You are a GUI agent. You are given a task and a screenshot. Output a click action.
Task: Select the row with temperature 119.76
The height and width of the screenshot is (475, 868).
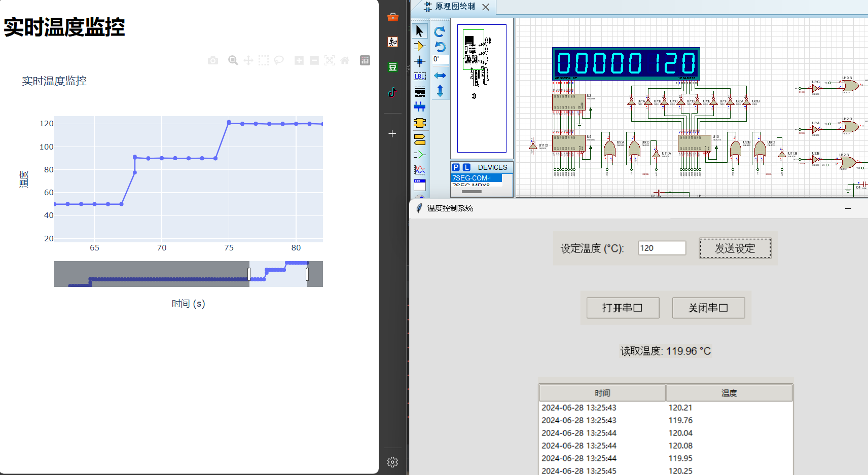[665, 420]
